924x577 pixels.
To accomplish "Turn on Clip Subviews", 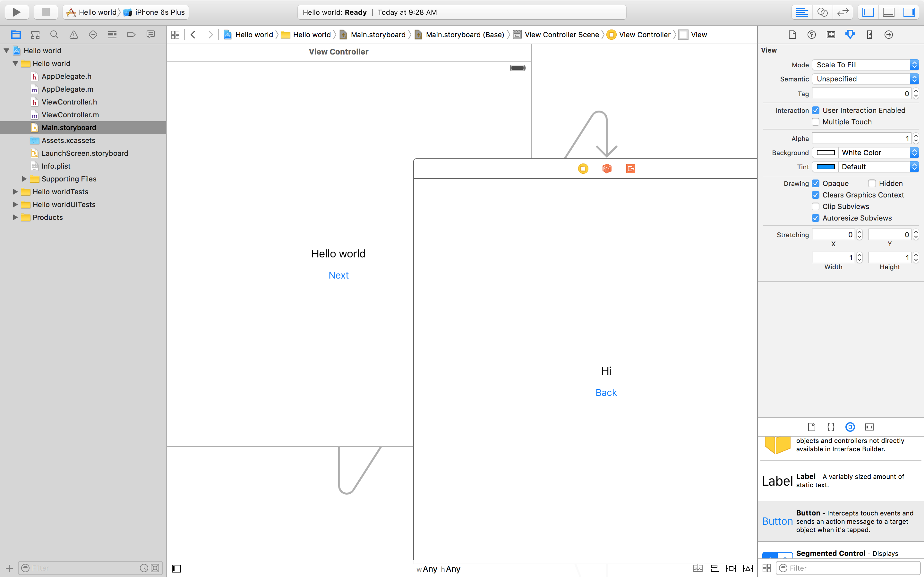I will click(816, 206).
